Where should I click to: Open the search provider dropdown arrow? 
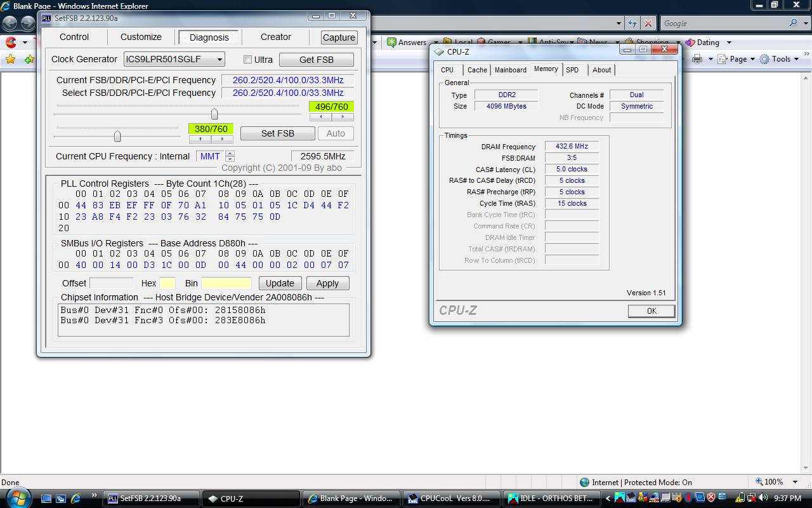806,23
